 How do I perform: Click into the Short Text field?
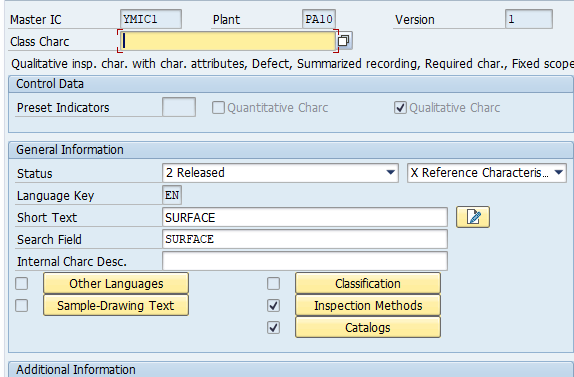tap(305, 217)
